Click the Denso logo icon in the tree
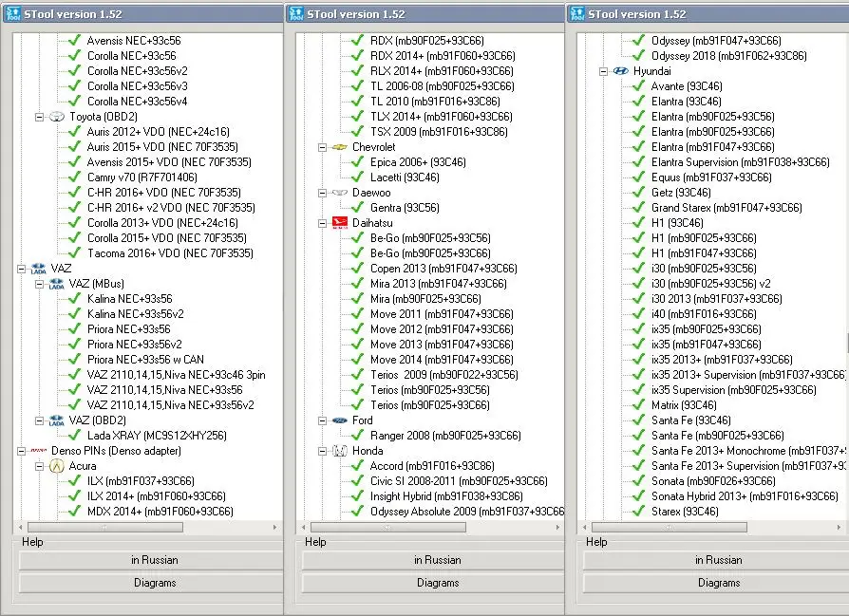This screenshot has height=616, width=849. click(x=38, y=450)
